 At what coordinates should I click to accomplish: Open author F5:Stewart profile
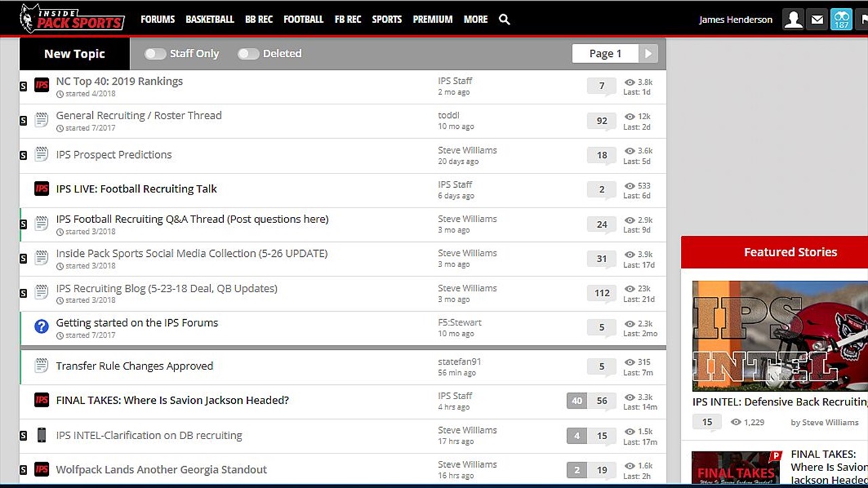[460, 323]
